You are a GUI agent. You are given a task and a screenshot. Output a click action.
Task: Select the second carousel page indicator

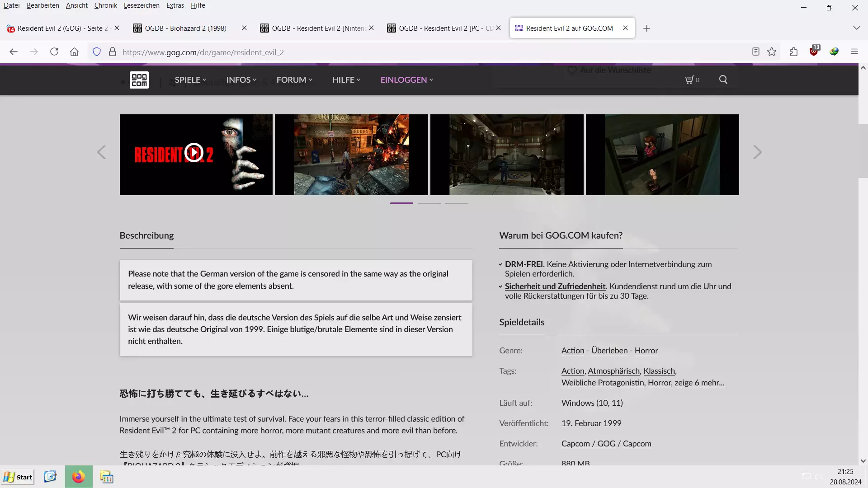[x=429, y=203]
